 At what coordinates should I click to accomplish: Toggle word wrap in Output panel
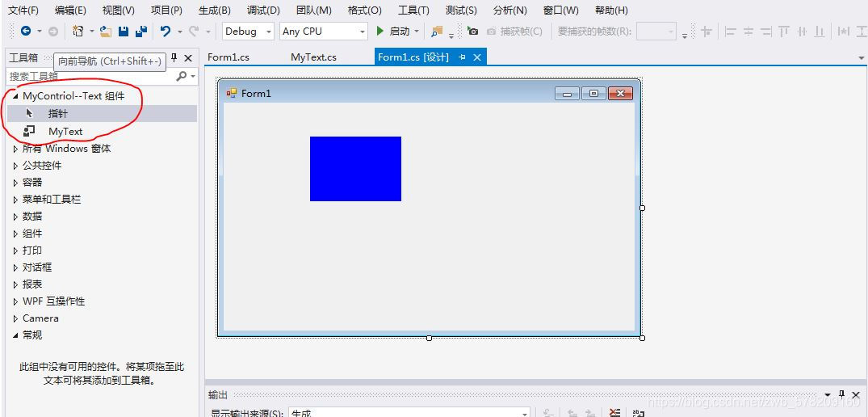(x=638, y=413)
